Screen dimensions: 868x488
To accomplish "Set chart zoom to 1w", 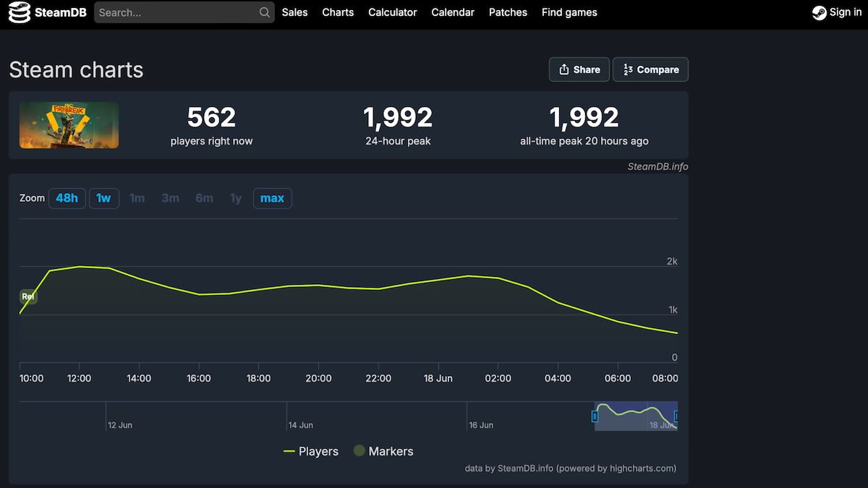I will pos(103,198).
